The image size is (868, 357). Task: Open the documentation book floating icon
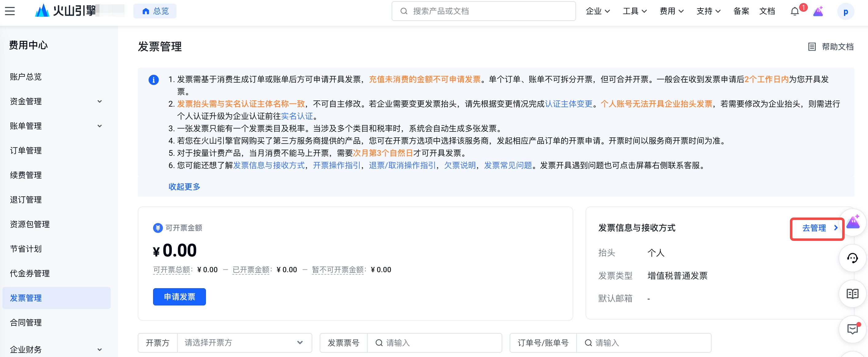852,294
